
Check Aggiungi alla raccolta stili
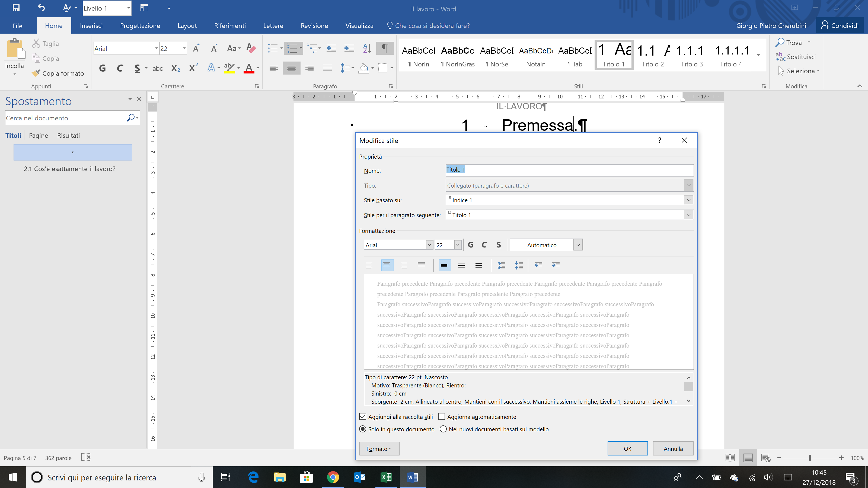tap(363, 417)
